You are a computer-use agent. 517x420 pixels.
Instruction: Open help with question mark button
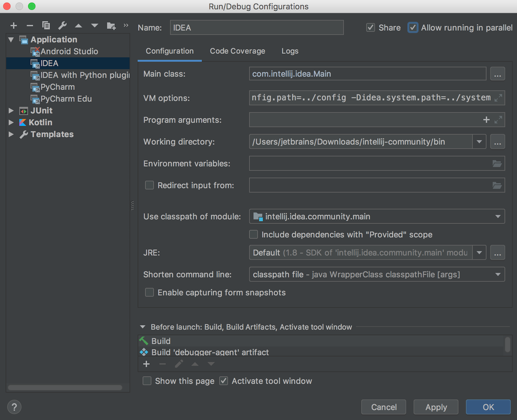coord(14,407)
